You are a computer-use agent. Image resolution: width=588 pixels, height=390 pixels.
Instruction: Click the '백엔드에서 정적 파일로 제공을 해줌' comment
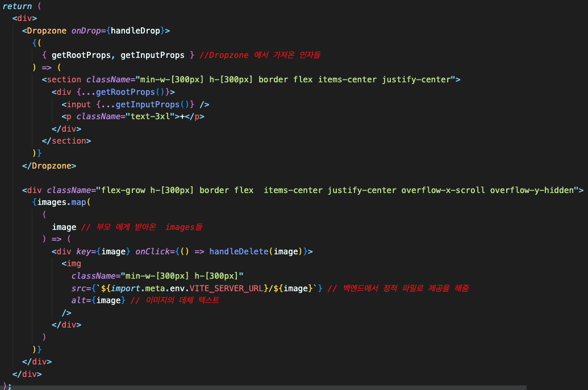(x=398, y=288)
